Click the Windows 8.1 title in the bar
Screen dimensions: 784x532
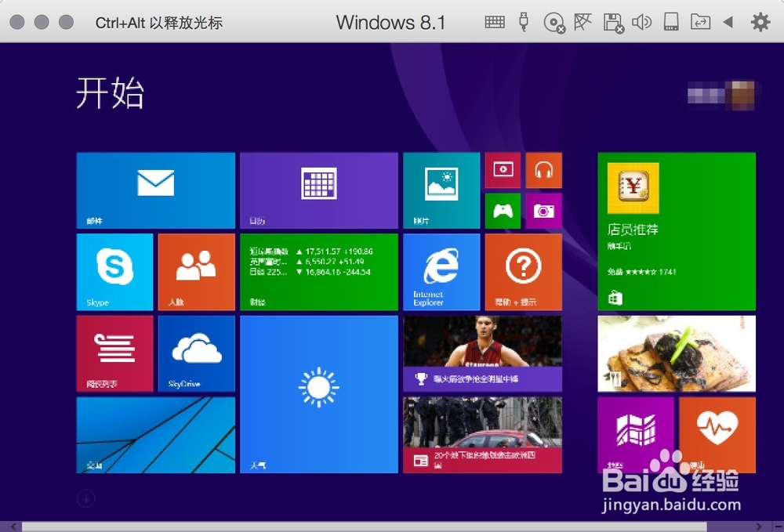click(x=391, y=22)
